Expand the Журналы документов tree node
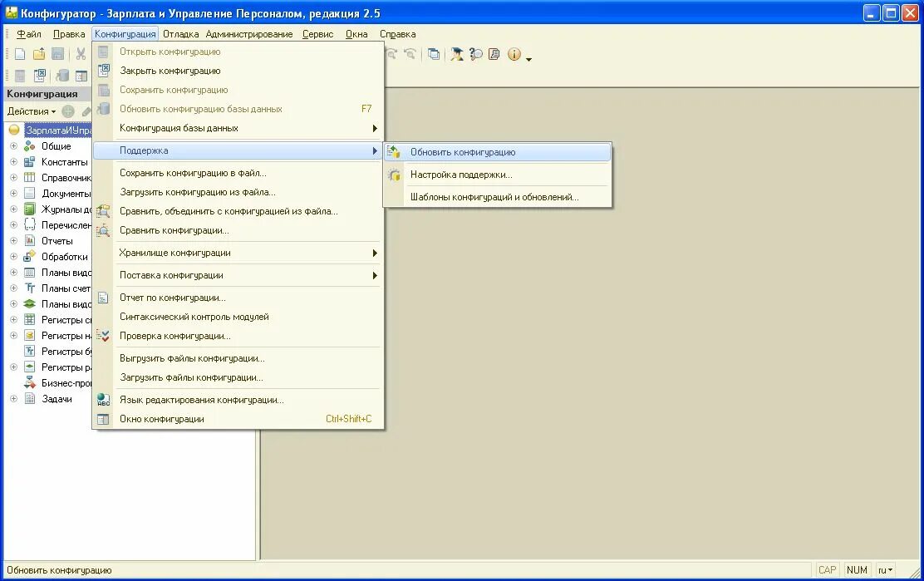 click(13, 209)
